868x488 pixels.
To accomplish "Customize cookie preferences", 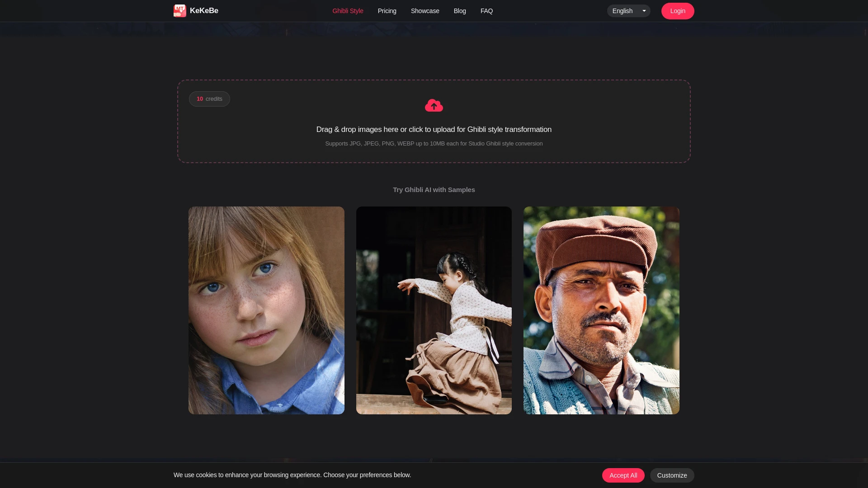I will coord(671,475).
